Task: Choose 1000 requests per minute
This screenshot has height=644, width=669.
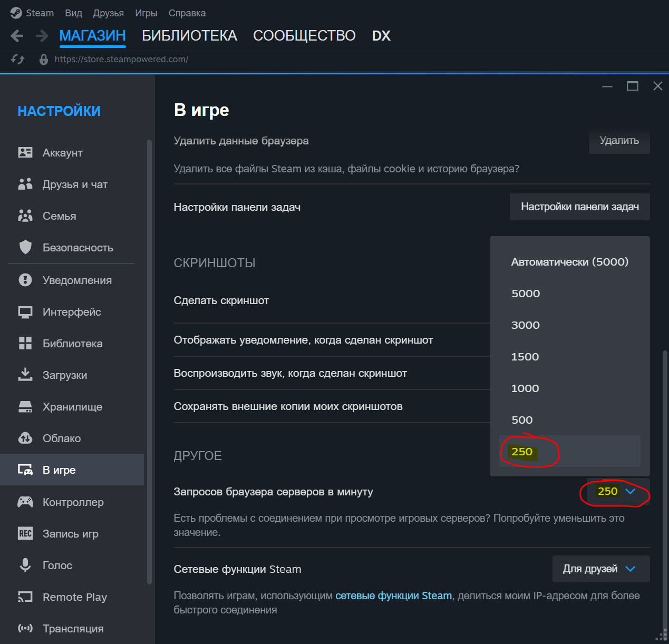Action: tap(570, 388)
